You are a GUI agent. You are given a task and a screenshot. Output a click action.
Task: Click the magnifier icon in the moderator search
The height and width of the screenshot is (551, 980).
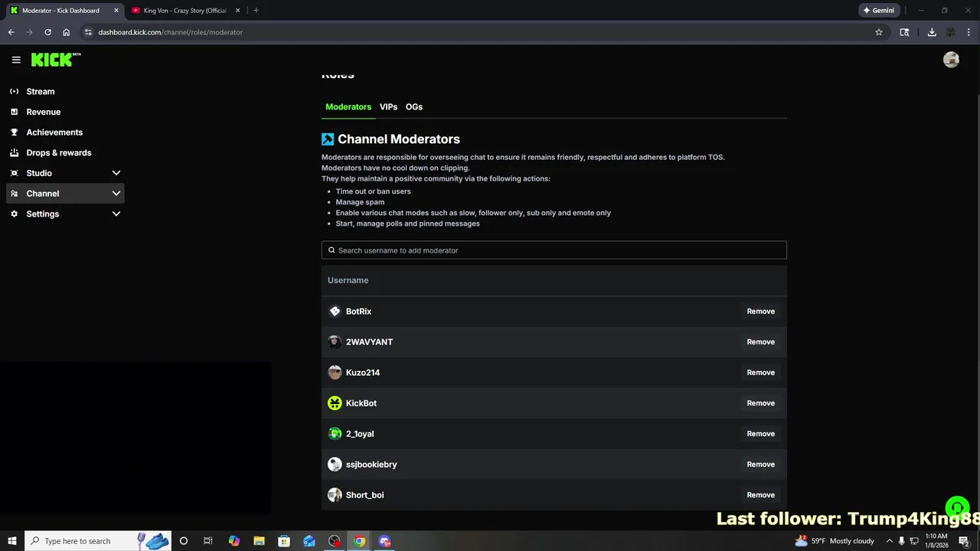pyautogui.click(x=332, y=250)
